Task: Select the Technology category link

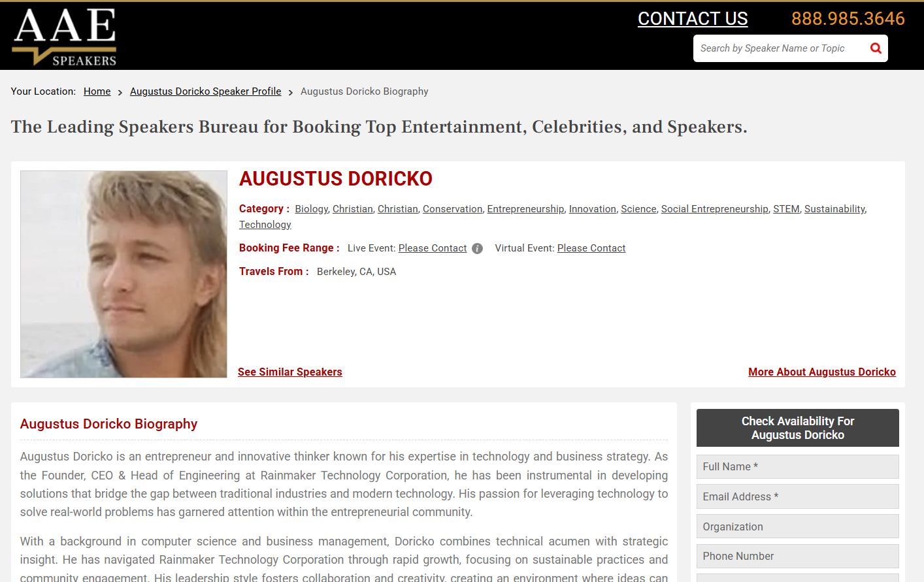Action: (265, 225)
